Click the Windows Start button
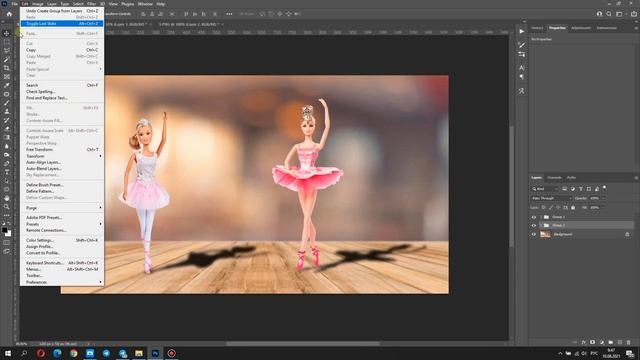The width and height of the screenshot is (640, 360). [8, 353]
